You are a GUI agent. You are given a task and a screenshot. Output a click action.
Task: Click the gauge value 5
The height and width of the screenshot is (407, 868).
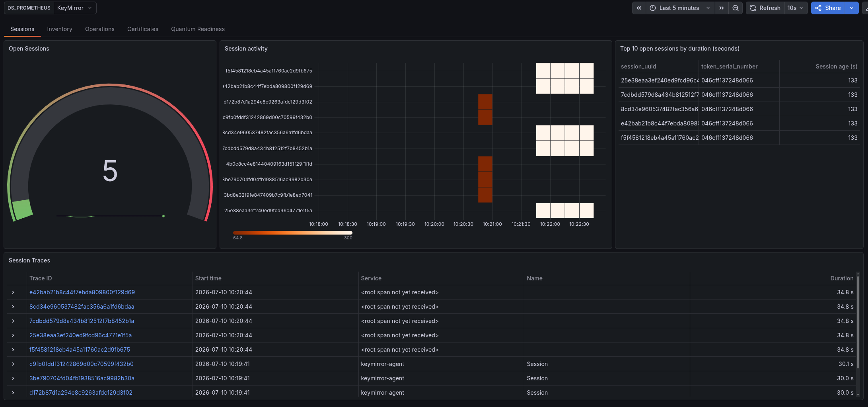coord(110,171)
